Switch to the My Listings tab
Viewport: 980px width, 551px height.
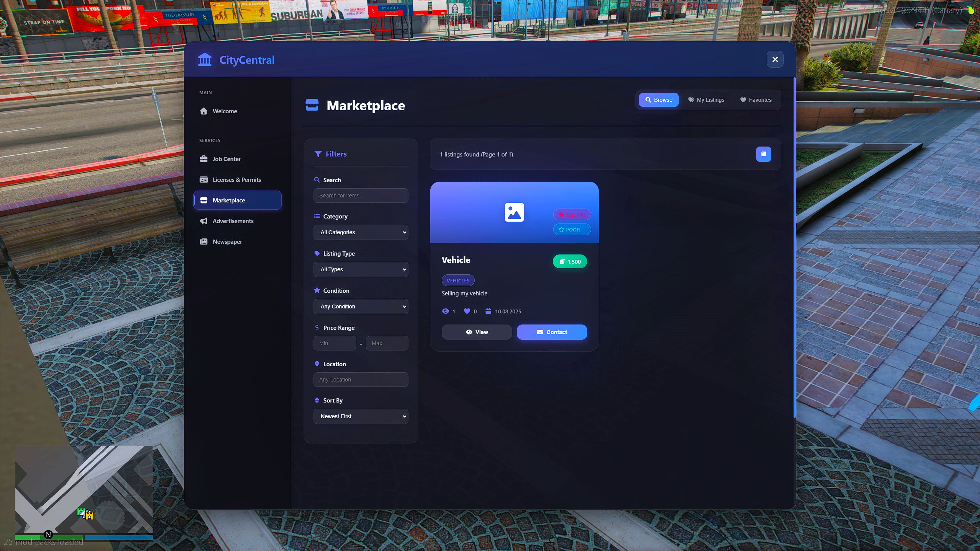tap(706, 100)
